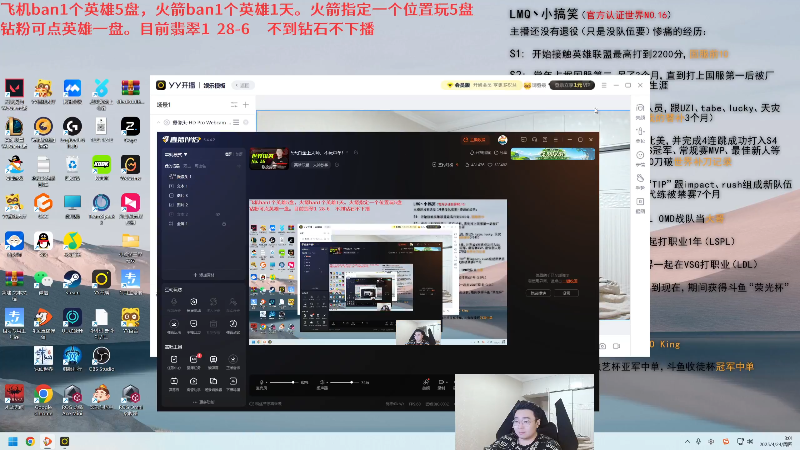This screenshot has width=800, height=450.
Task: Click speaker icon beside Douyu speaker slider
Action: (322, 382)
